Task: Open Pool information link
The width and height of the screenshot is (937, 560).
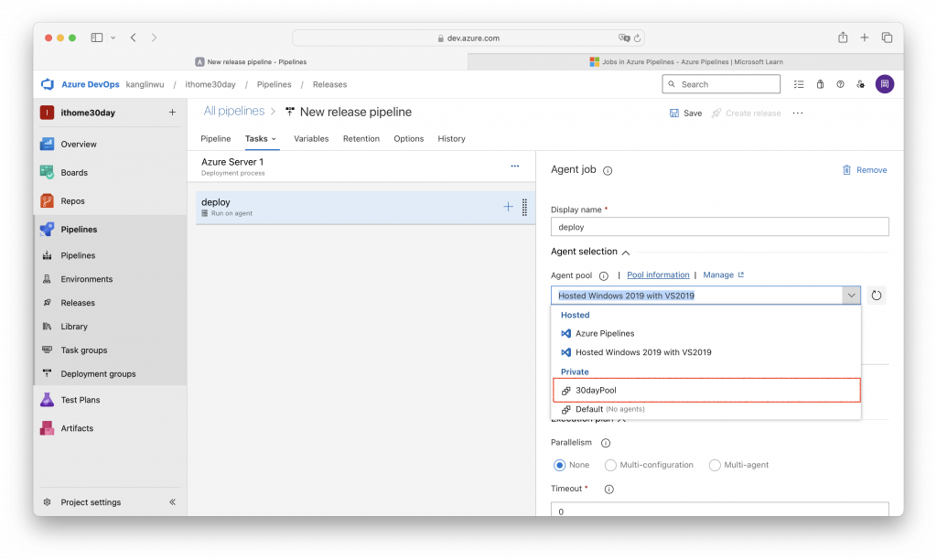Action: (x=658, y=275)
